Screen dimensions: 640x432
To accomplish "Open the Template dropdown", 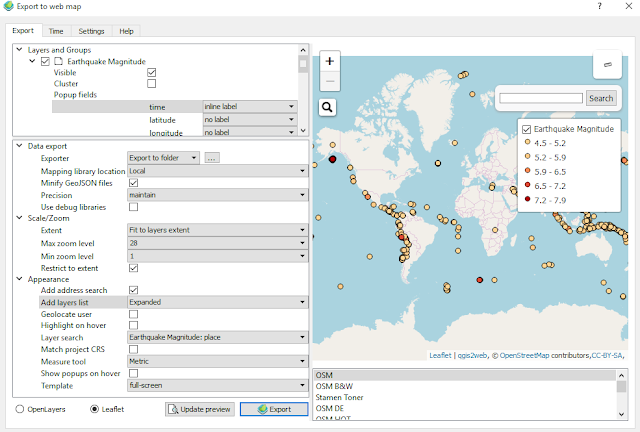I will (218, 385).
